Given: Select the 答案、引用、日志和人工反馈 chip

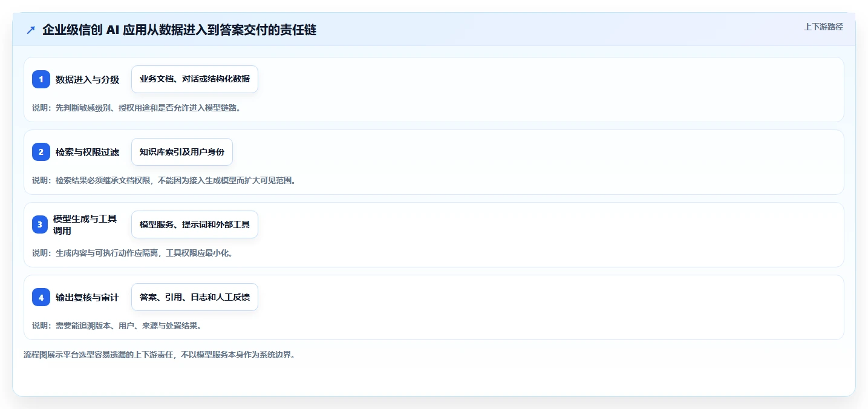Looking at the screenshot, I should tap(195, 297).
